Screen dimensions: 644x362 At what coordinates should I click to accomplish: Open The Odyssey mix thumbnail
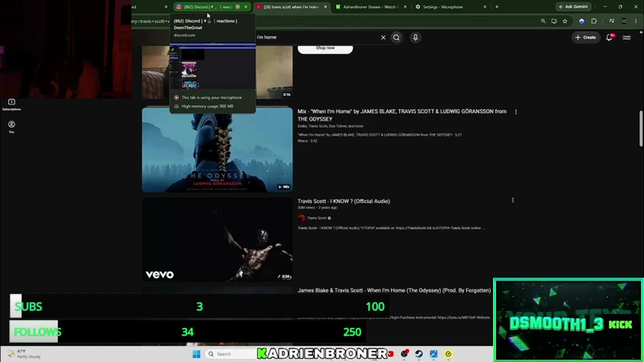[x=217, y=149]
